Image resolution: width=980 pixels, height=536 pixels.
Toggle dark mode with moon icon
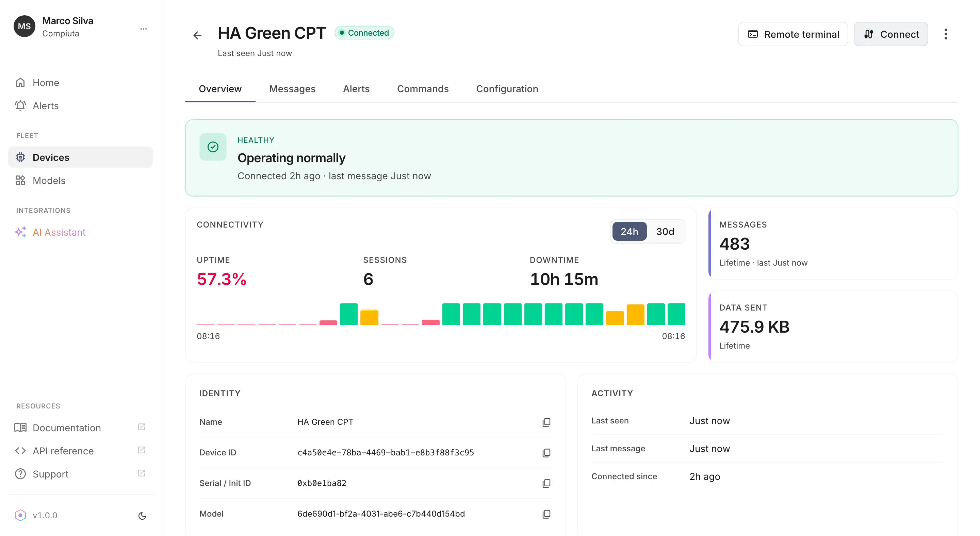click(142, 516)
